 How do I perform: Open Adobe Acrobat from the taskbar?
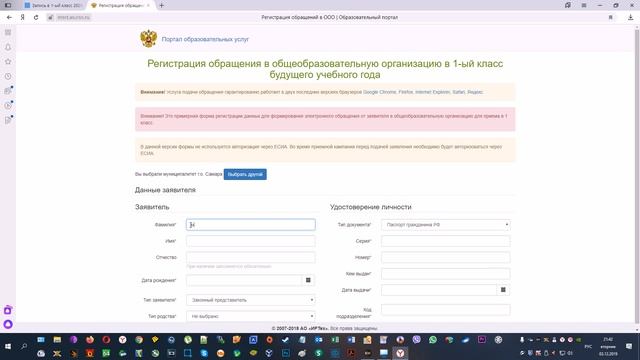[x=351, y=353]
